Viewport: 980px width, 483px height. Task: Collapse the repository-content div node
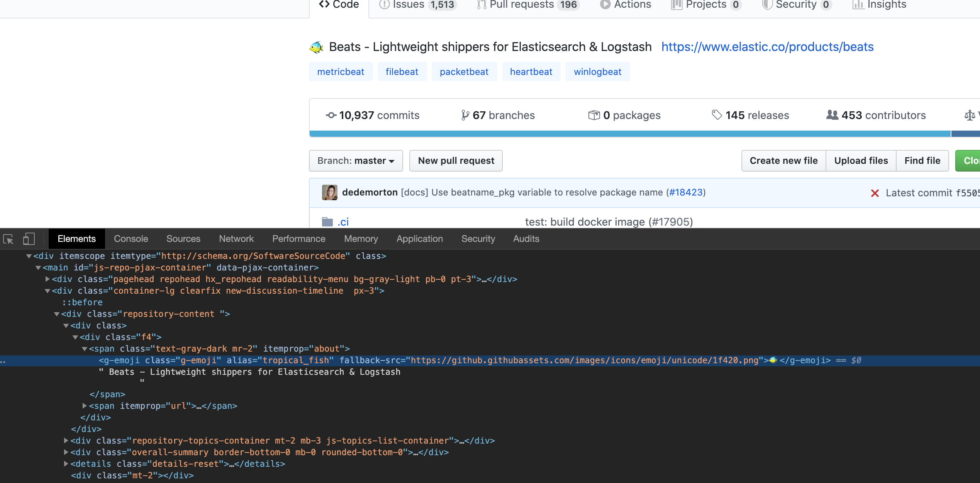pyautogui.click(x=57, y=313)
